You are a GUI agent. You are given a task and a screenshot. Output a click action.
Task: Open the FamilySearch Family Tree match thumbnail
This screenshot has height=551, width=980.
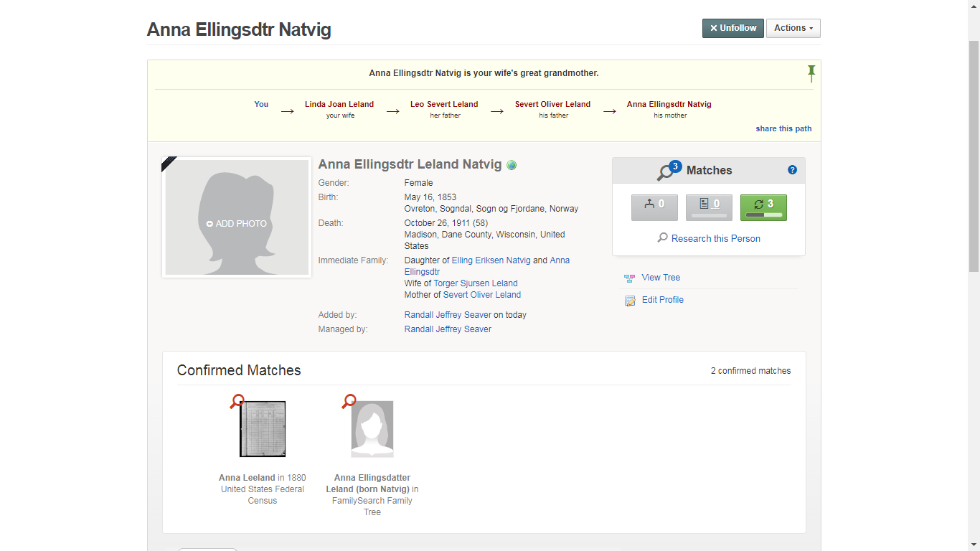(x=372, y=428)
